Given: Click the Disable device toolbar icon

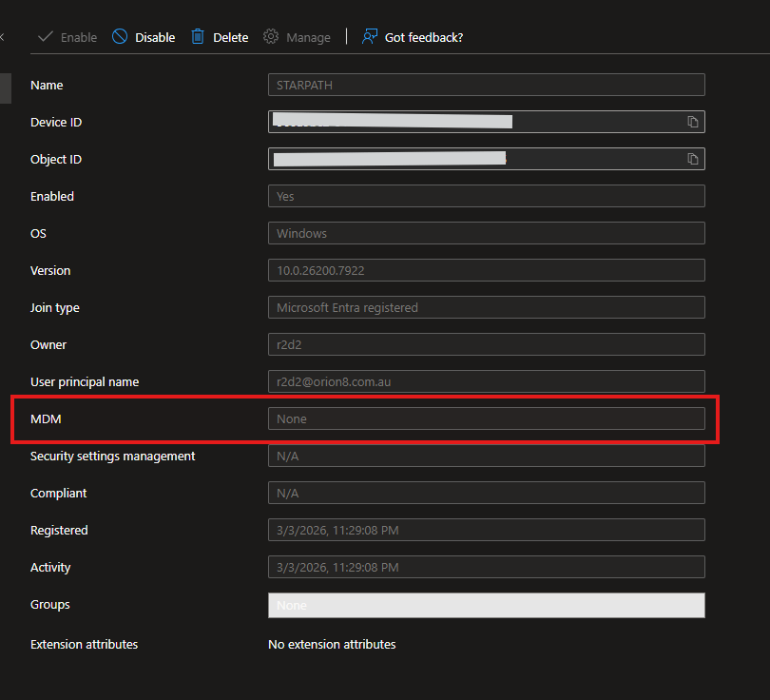Looking at the screenshot, I should pos(120,37).
